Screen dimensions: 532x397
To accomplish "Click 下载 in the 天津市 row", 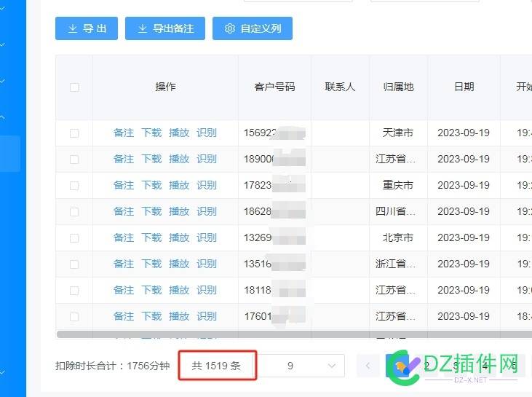I will pyautogui.click(x=151, y=133).
